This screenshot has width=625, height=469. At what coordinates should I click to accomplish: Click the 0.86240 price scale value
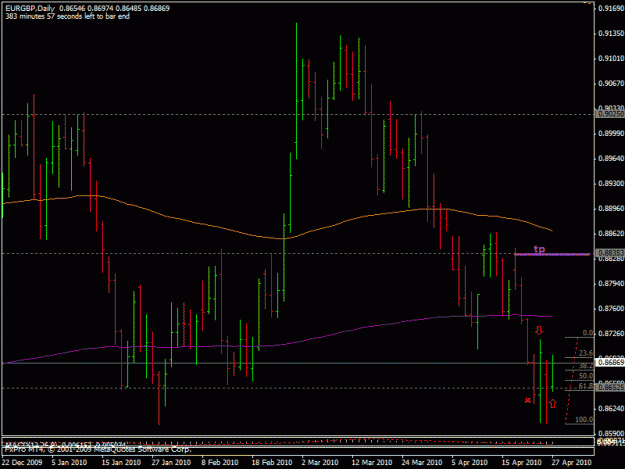pyautogui.click(x=611, y=408)
